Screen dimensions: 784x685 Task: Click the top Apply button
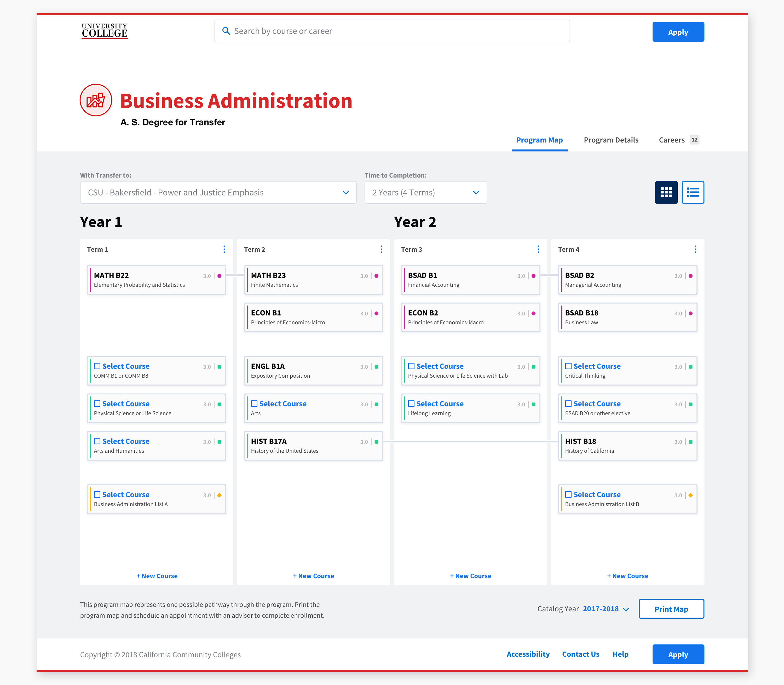tap(678, 32)
